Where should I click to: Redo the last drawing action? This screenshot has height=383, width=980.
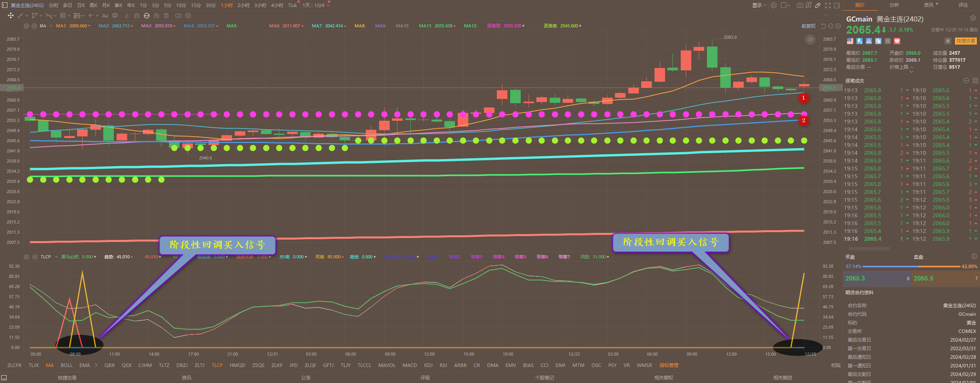tap(837, 16)
